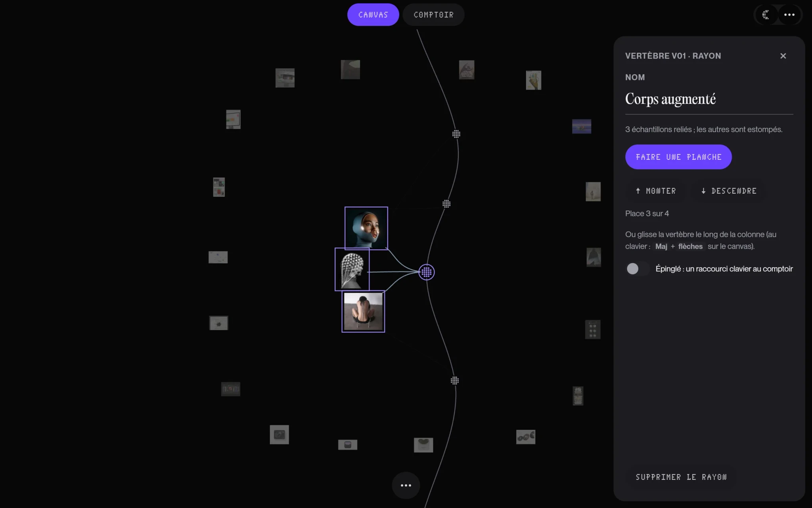Select the dimmed camera thumbnail
The image size is (812, 508).
[x=280, y=435]
